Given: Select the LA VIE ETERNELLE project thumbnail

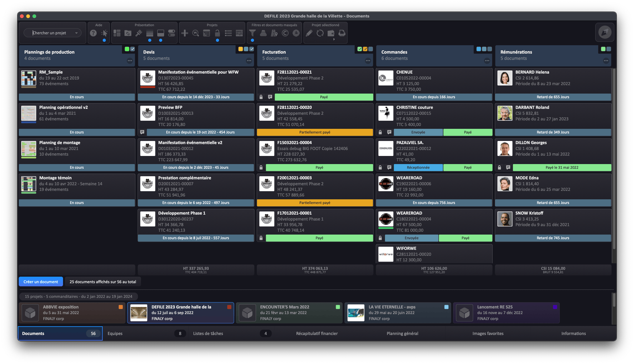Looking at the screenshot, I should click(x=356, y=313).
